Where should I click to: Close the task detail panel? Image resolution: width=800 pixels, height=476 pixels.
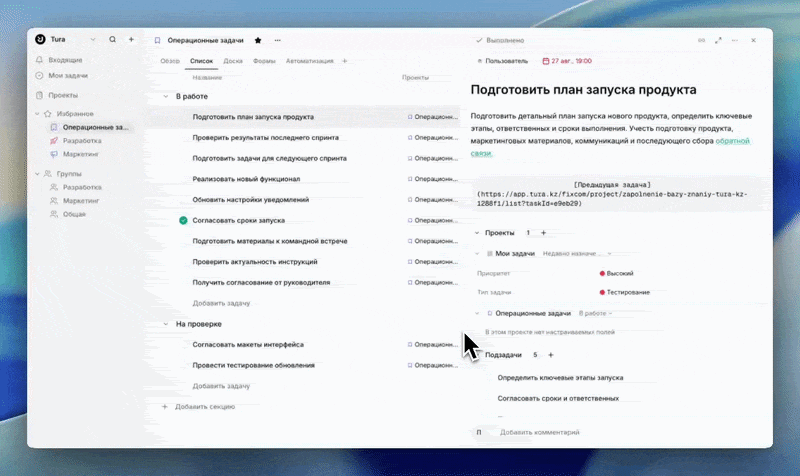point(754,40)
